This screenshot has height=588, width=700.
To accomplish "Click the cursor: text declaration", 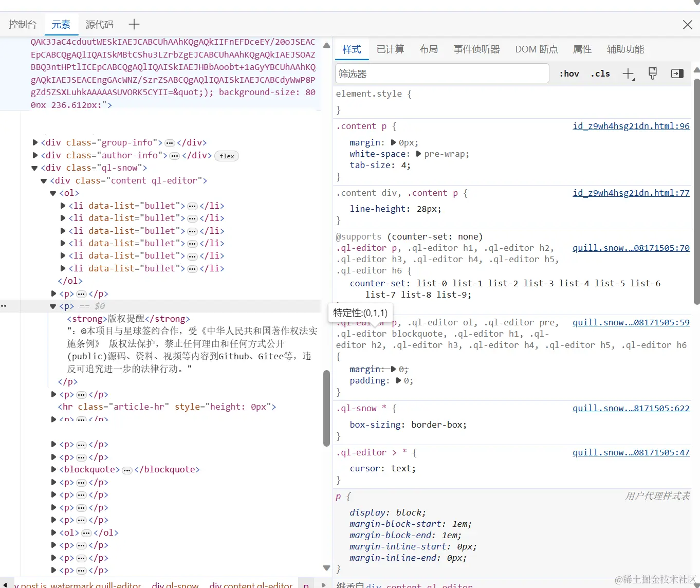I will point(383,469).
